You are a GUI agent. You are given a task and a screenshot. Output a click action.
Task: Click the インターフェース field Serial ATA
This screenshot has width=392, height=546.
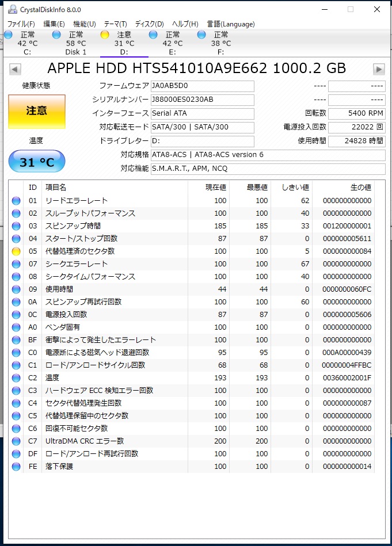pyautogui.click(x=203, y=113)
